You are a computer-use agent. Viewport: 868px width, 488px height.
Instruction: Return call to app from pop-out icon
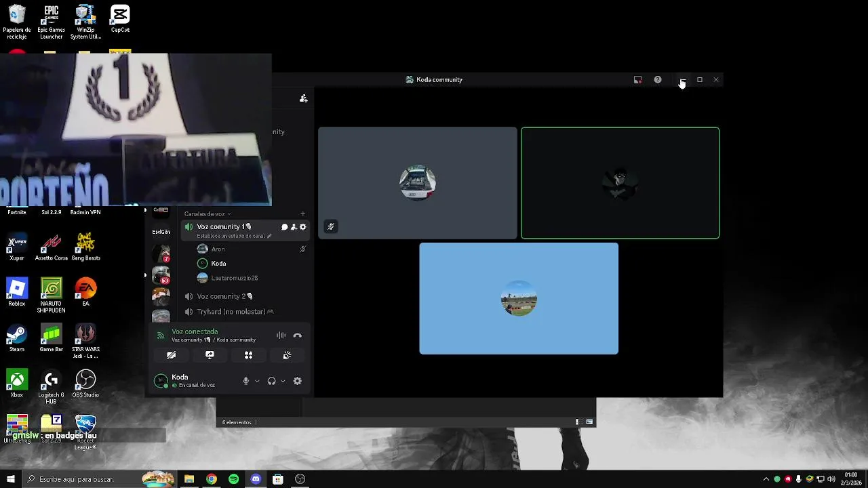pyautogui.click(x=637, y=80)
